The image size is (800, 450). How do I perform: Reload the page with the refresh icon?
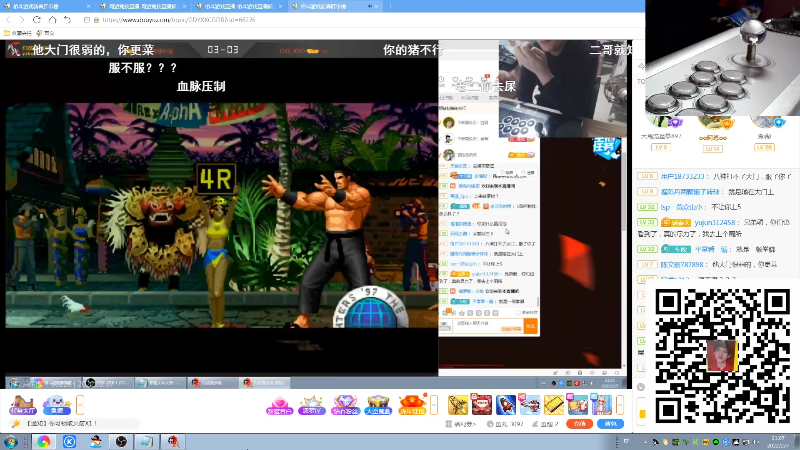pyautogui.click(x=37, y=19)
